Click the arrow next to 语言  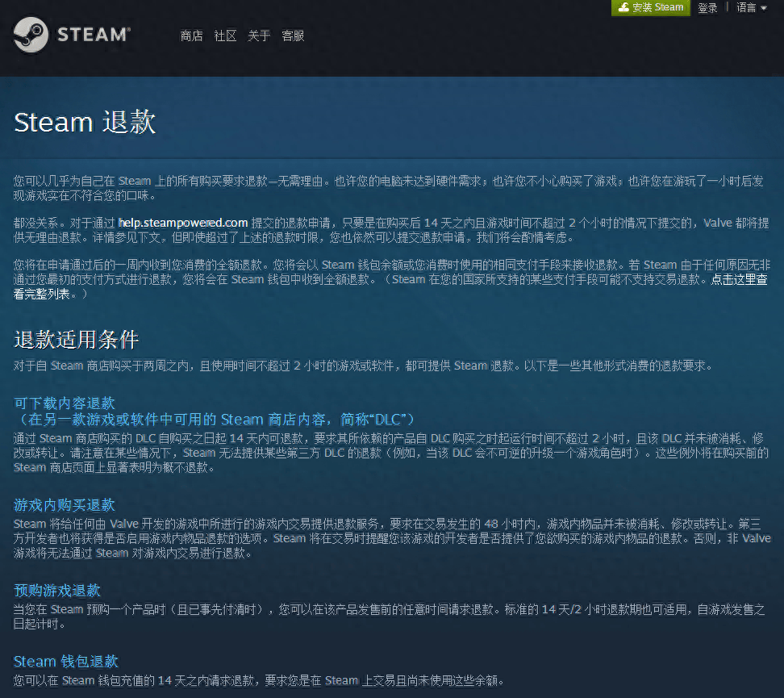[x=764, y=8]
